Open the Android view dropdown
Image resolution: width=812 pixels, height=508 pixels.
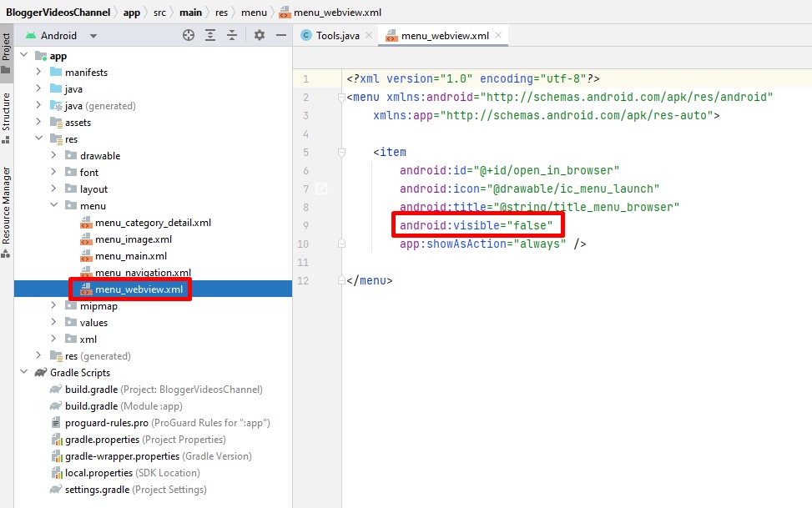(x=93, y=36)
